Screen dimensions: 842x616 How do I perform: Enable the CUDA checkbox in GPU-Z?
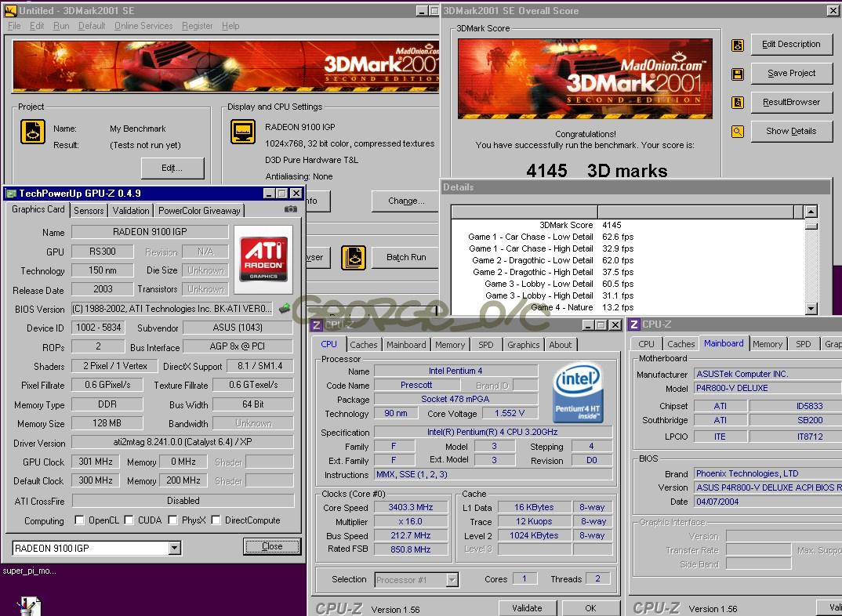pyautogui.click(x=129, y=520)
